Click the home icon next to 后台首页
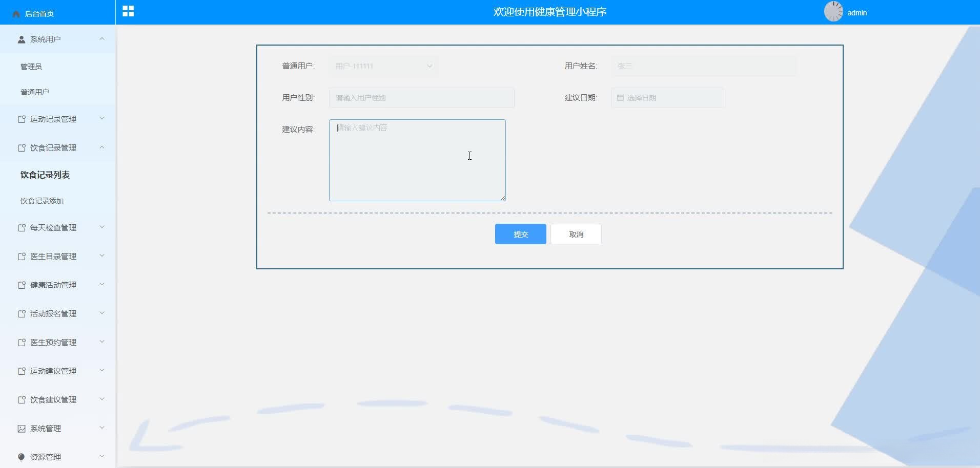This screenshot has height=468, width=980. tap(15, 13)
